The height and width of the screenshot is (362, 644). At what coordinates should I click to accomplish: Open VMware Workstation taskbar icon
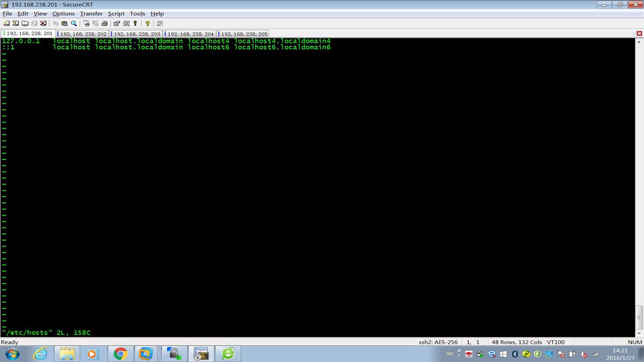coord(146,354)
